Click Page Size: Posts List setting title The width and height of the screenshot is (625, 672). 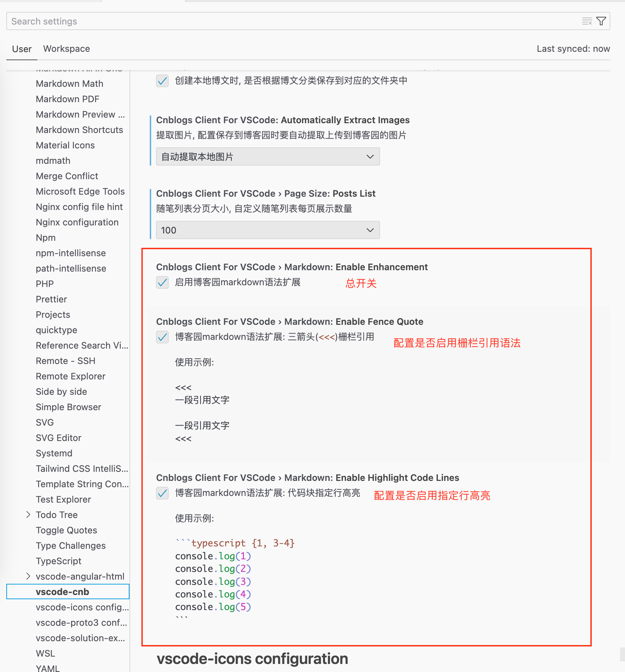click(x=266, y=194)
